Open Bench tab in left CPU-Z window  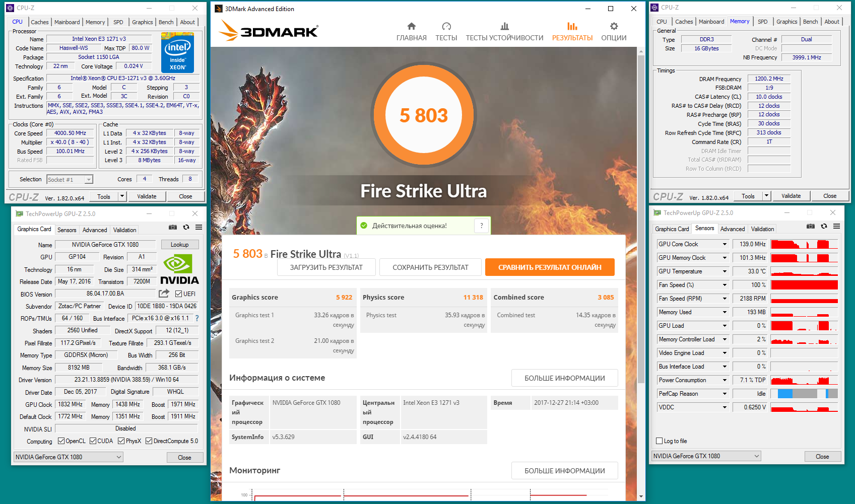pyautogui.click(x=166, y=22)
